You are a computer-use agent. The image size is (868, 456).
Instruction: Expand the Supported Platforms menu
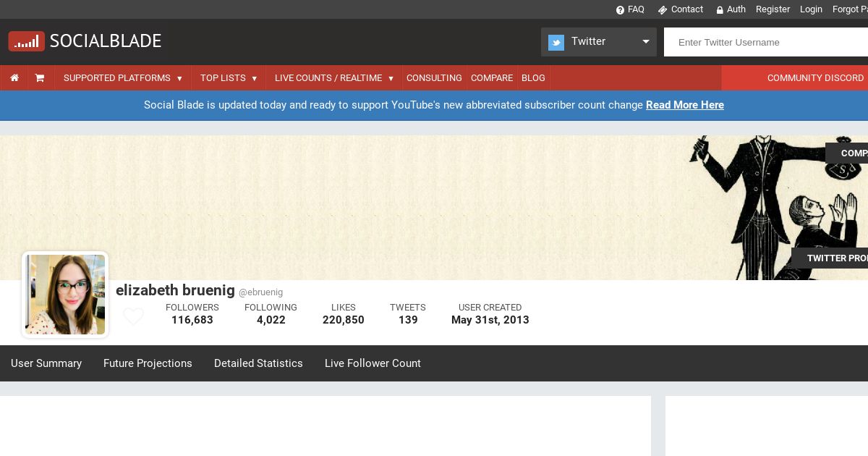123,78
